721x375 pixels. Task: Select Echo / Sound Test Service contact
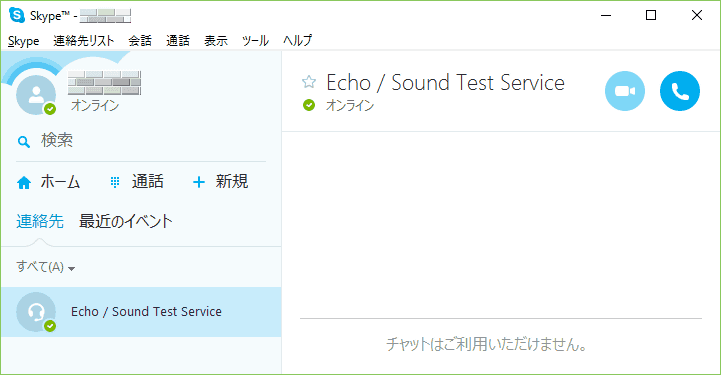[141, 312]
